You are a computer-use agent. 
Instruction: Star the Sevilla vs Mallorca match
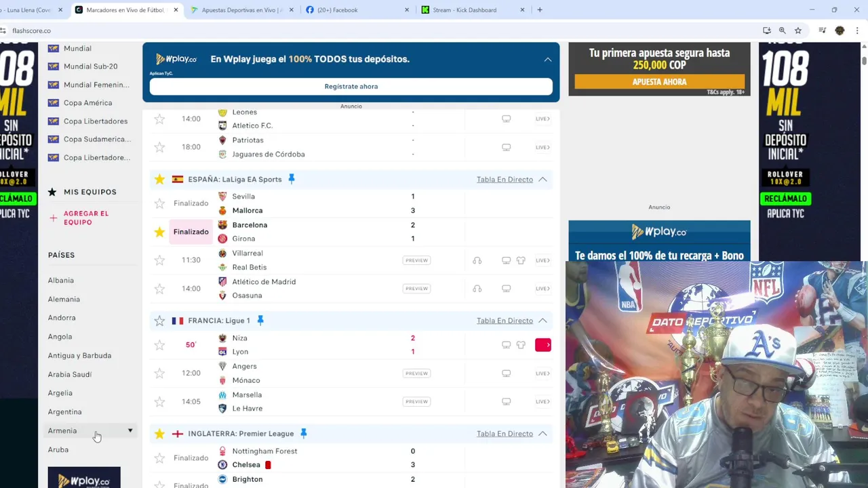point(159,203)
